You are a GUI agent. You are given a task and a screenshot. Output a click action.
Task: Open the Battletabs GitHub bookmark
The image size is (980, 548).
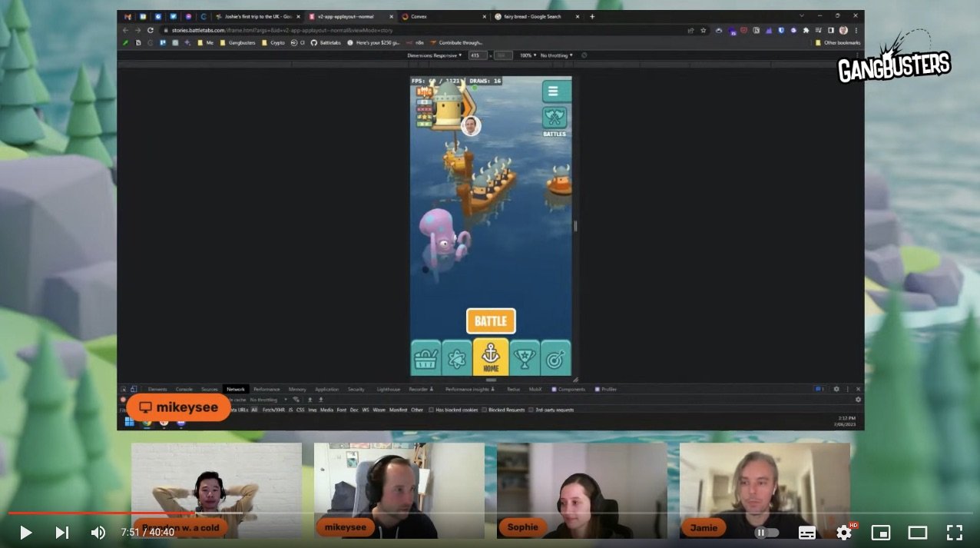pyautogui.click(x=326, y=42)
